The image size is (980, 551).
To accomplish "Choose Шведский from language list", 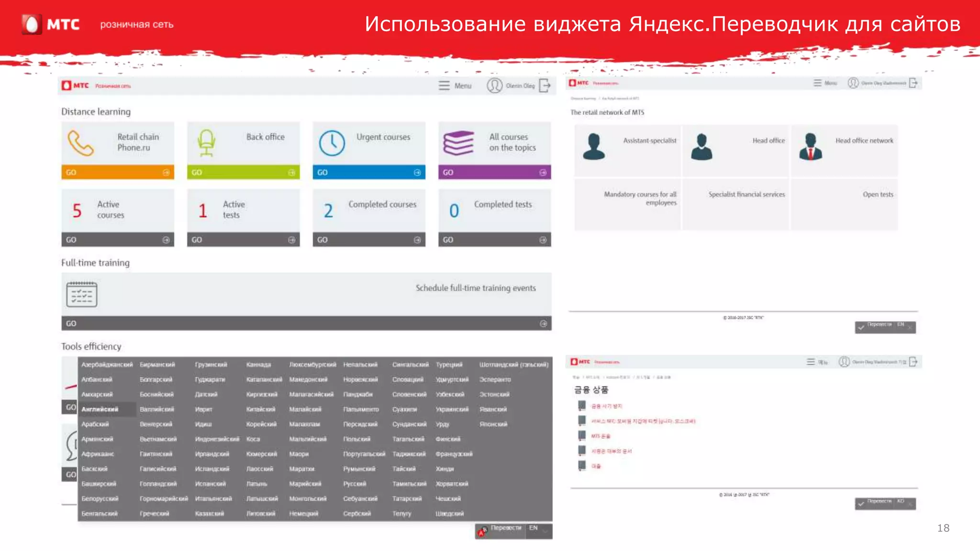I will [x=449, y=514].
